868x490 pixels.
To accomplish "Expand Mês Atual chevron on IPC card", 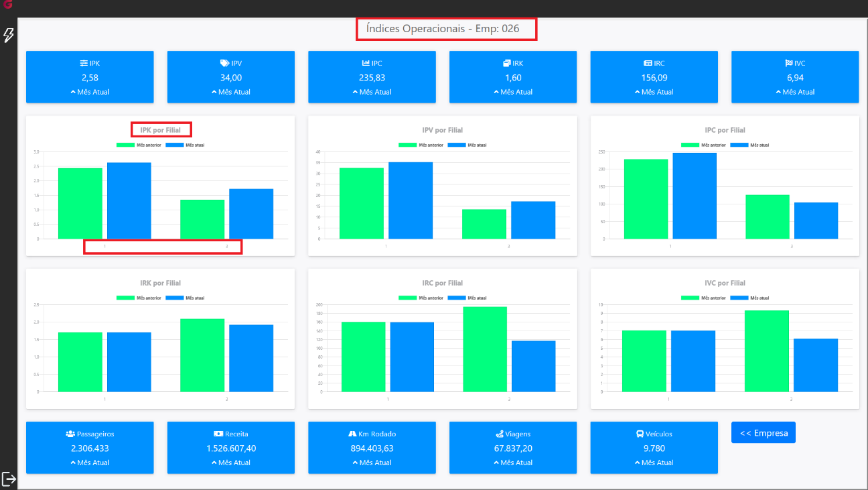I will [355, 92].
